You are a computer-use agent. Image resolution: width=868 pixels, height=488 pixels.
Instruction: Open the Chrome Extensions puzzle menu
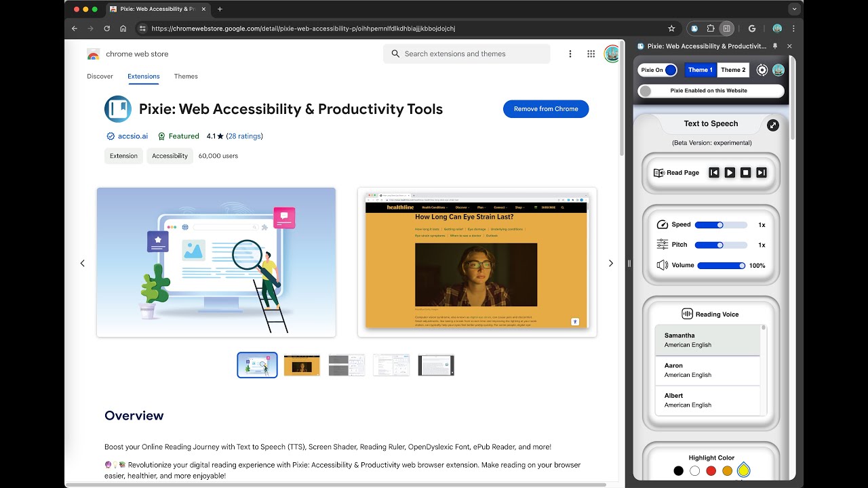point(711,28)
